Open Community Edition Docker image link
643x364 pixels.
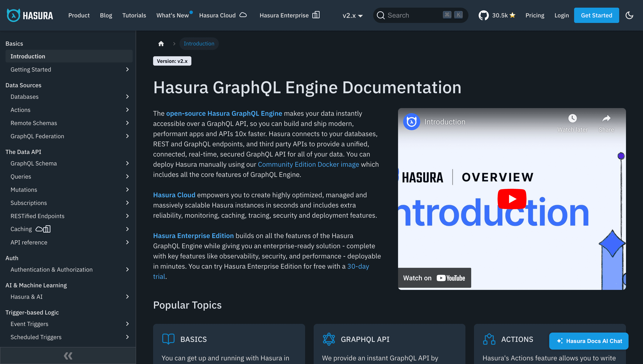(x=308, y=164)
